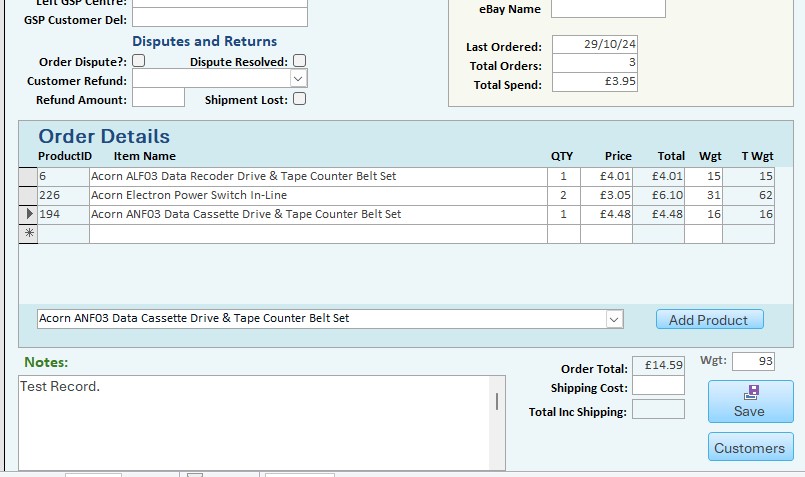
Task: Click the eBay Name field
Action: click(608, 9)
